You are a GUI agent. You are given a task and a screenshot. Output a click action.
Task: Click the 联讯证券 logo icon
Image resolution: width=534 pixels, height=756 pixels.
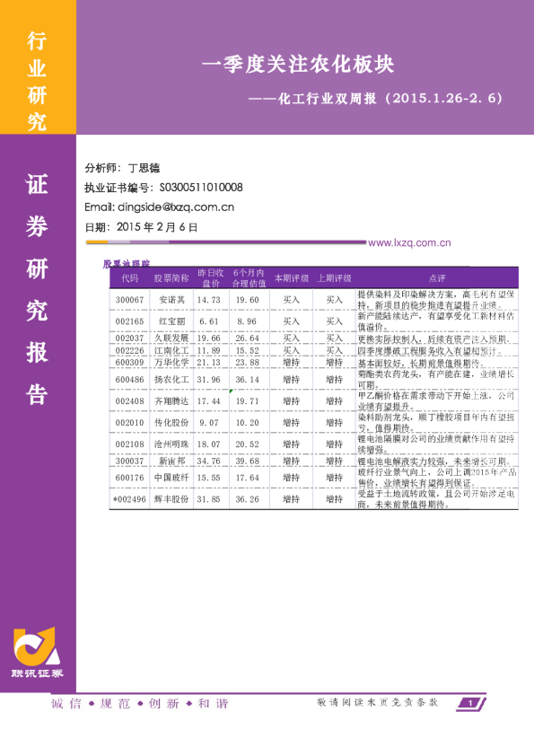coord(37,647)
